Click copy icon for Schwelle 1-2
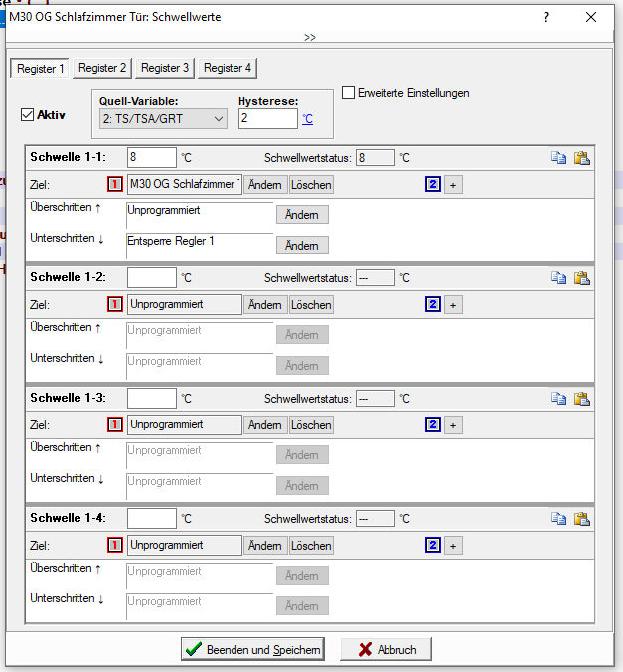Screen dimensions: 623x672 (559, 277)
